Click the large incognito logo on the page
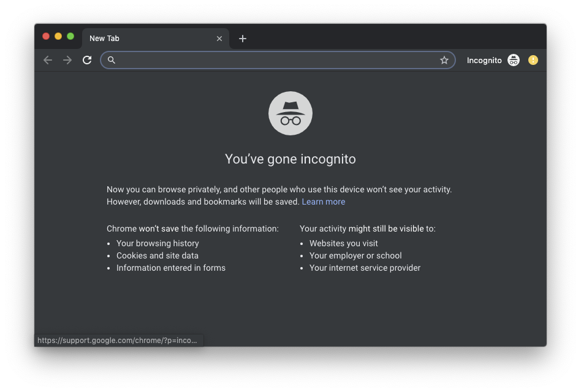581x392 pixels. (290, 113)
